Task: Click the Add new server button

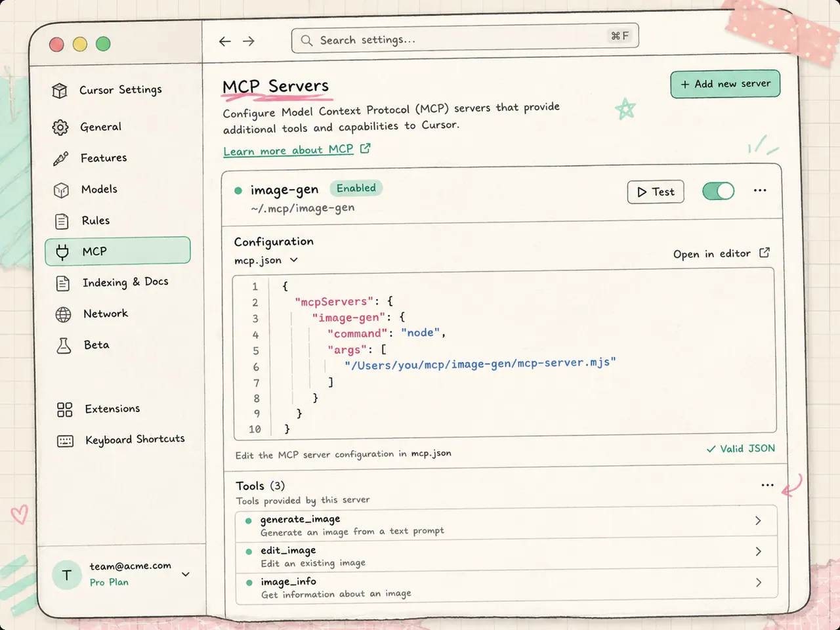Action: (725, 84)
